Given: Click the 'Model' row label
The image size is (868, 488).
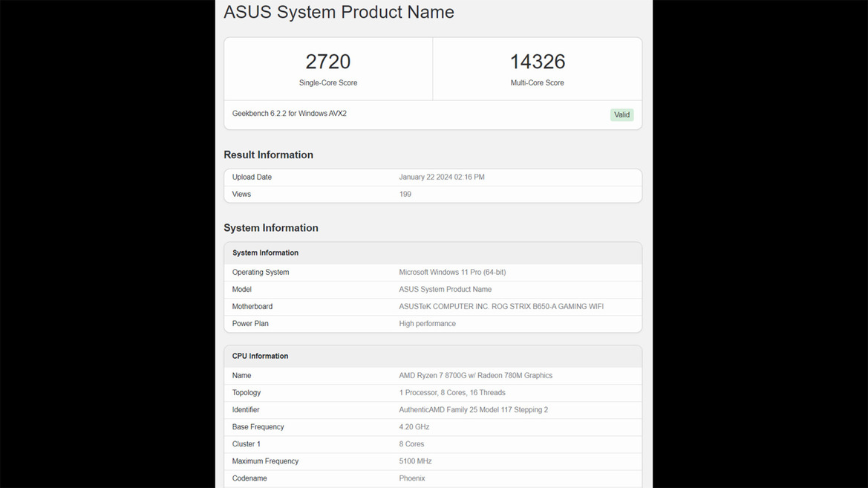Looking at the screenshot, I should point(241,290).
